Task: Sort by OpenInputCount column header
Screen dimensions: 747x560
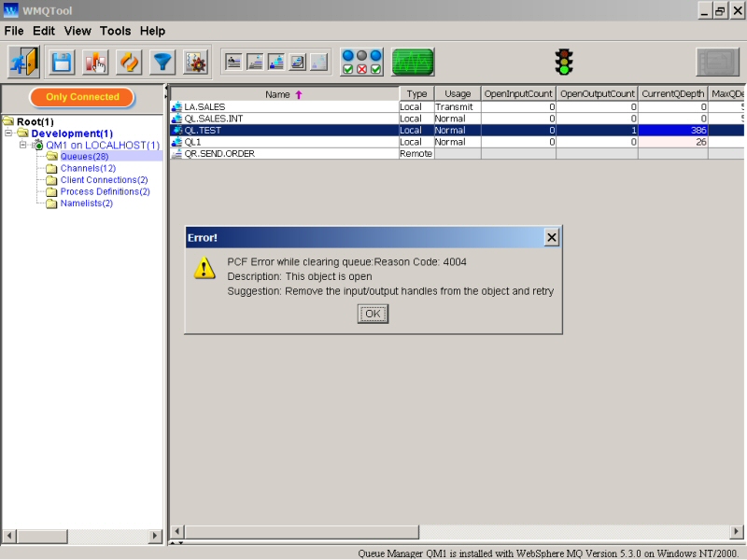Action: coord(518,94)
